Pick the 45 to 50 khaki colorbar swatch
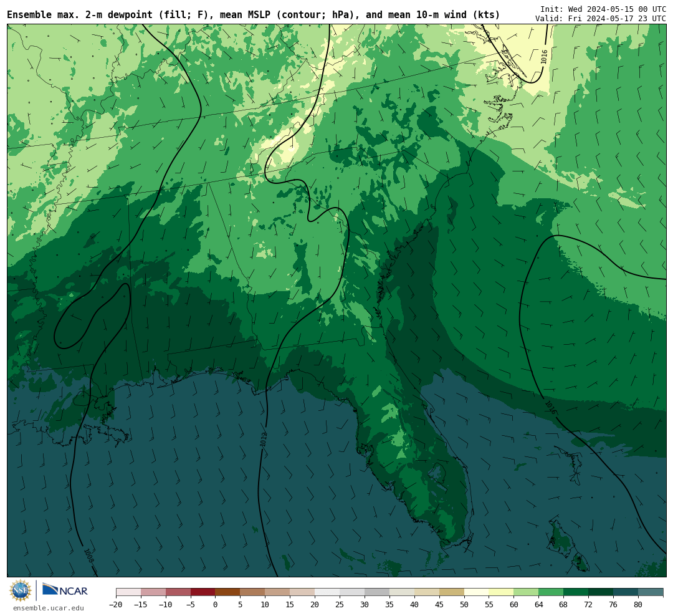The width and height of the screenshot is (673, 616). coord(452,592)
